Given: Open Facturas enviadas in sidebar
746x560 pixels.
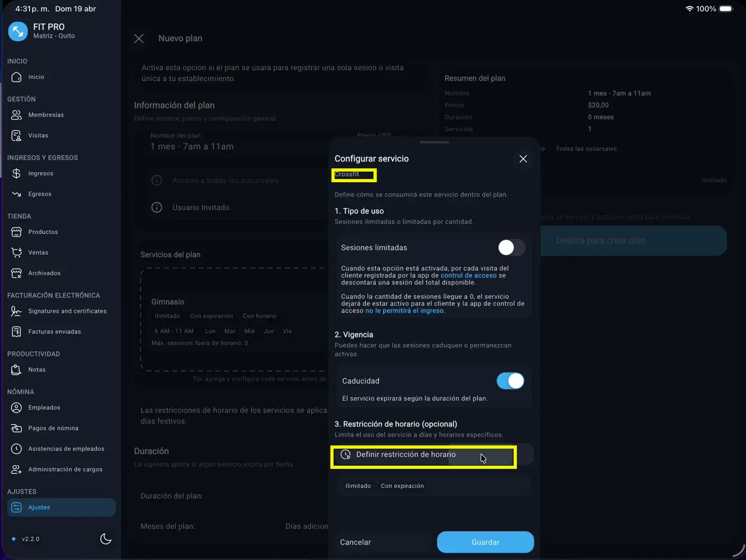Looking at the screenshot, I should (54, 332).
